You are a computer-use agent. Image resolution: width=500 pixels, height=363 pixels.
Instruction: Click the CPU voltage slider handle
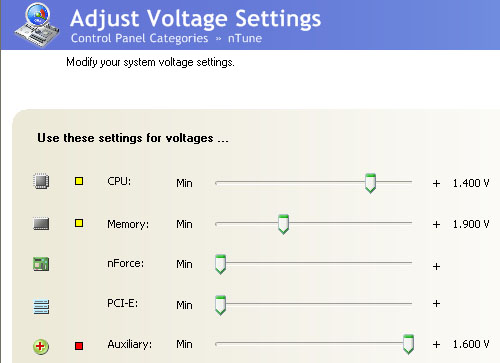click(x=370, y=183)
